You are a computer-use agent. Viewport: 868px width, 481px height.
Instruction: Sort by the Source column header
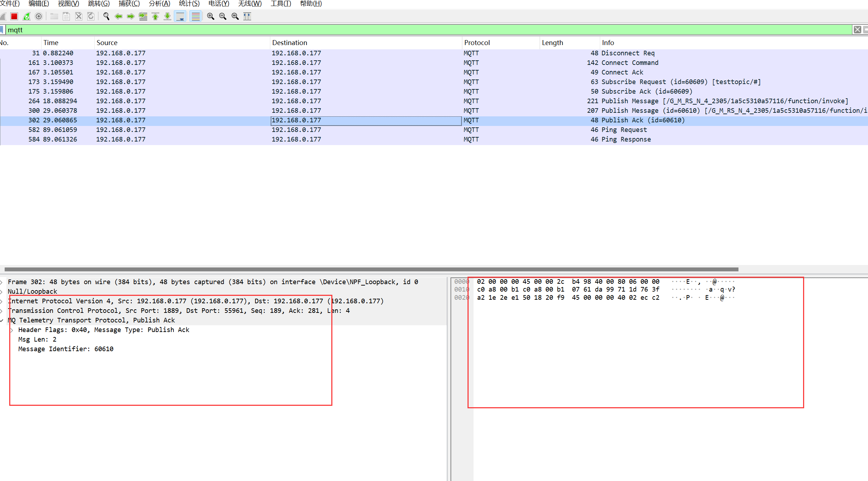pos(182,43)
